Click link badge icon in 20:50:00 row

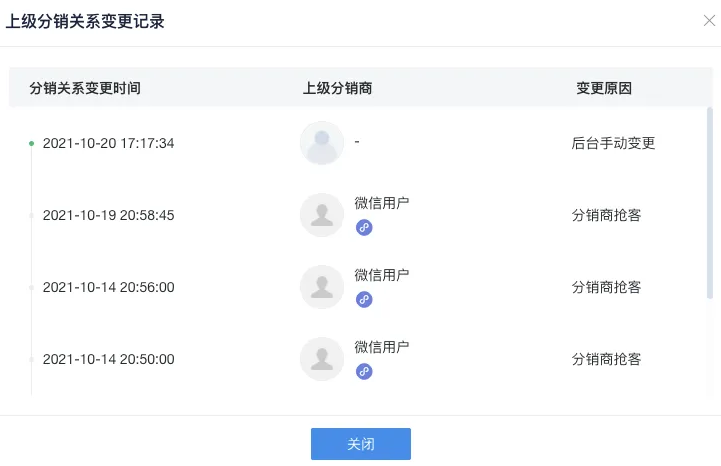[x=364, y=371]
